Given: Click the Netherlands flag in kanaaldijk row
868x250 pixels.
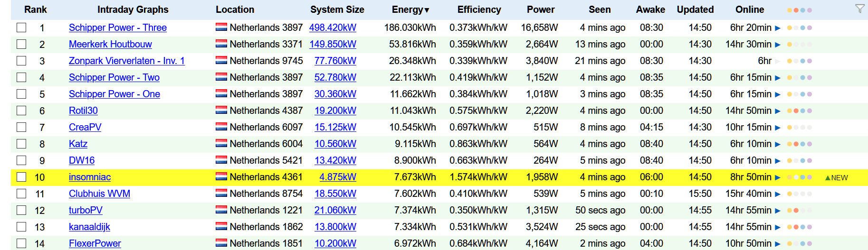Looking at the screenshot, I should pyautogui.click(x=221, y=226).
